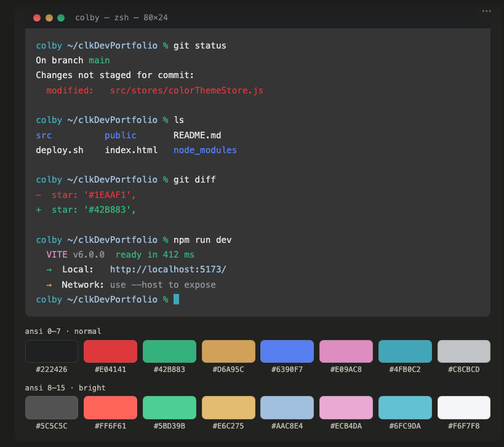Click the 'modified:' label
The width and height of the screenshot is (504, 447).
pyautogui.click(x=70, y=90)
